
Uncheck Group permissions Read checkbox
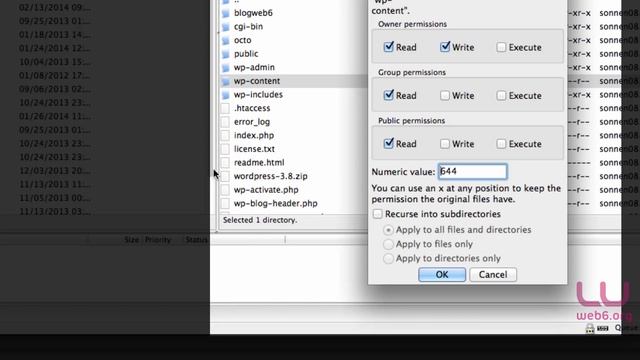pos(389,95)
